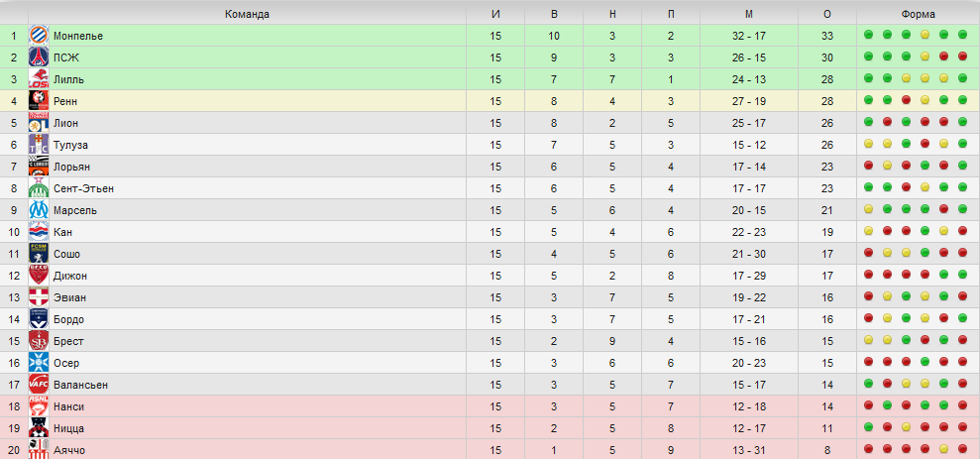Click the Нанси points value 14
The width and height of the screenshot is (980, 459).
(x=827, y=406)
